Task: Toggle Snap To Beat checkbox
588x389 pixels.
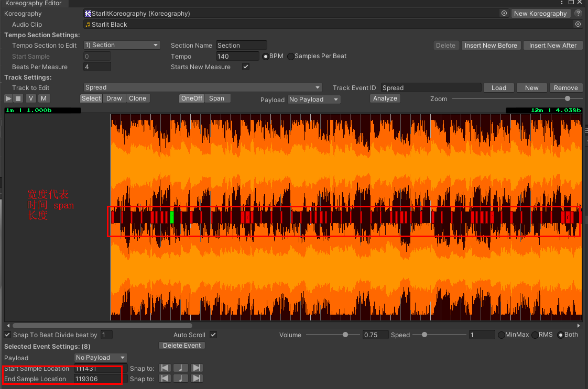Action: (7, 335)
